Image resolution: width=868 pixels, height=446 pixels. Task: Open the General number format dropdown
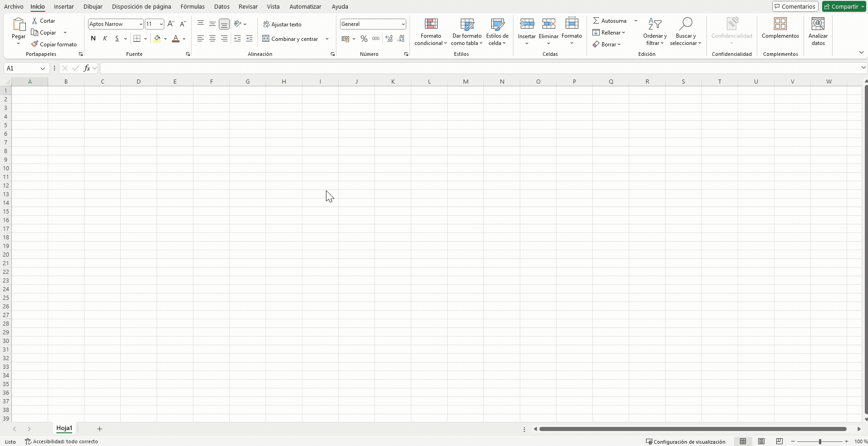click(403, 24)
